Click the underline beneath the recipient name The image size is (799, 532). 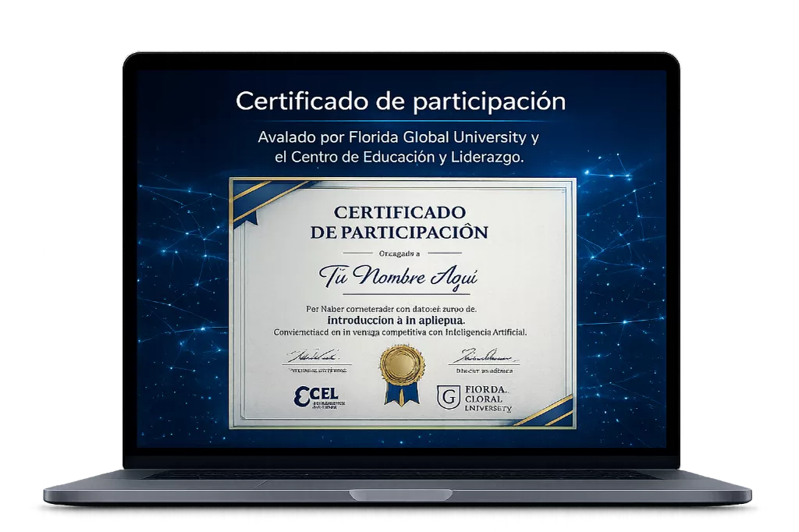click(406, 294)
